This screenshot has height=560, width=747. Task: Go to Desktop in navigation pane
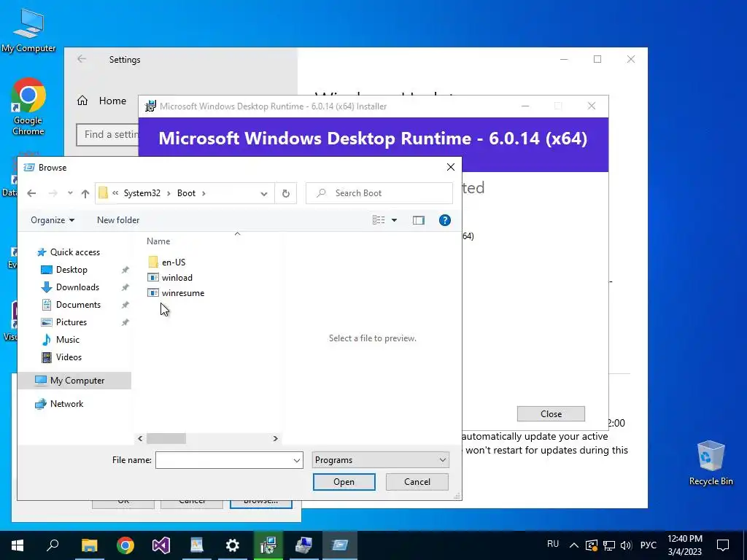click(x=71, y=270)
